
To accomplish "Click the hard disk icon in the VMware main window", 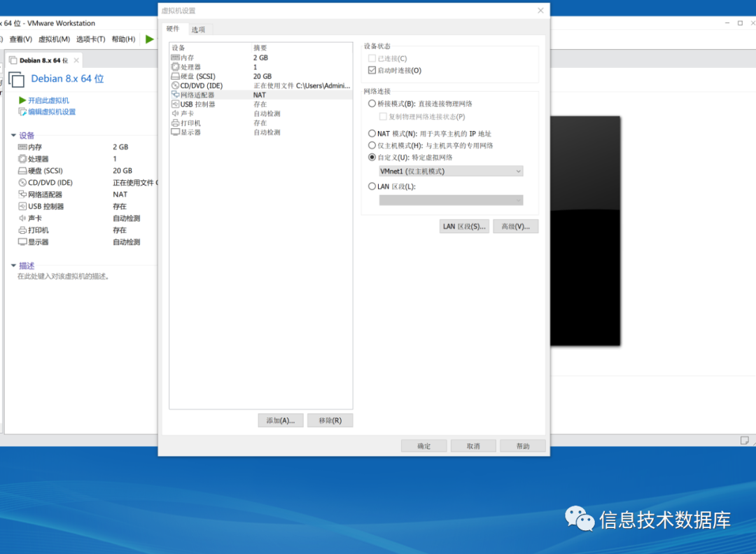I will [22, 171].
